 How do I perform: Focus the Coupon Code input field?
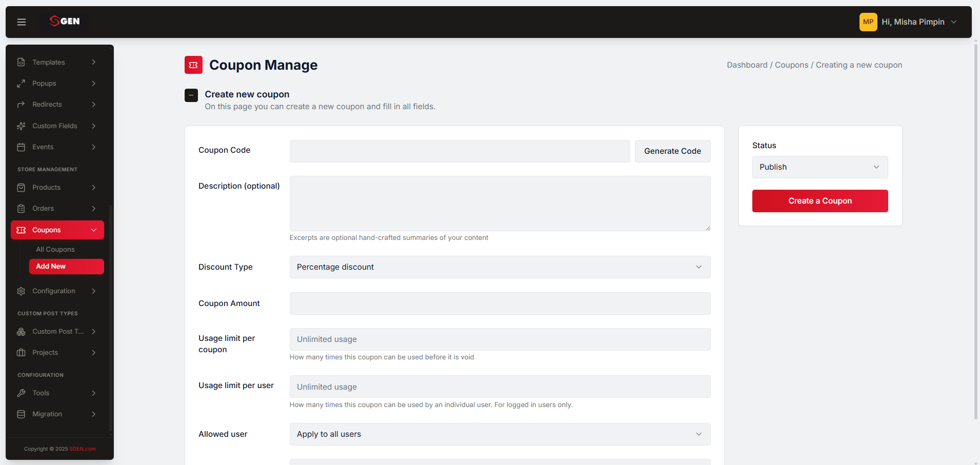[459, 151]
